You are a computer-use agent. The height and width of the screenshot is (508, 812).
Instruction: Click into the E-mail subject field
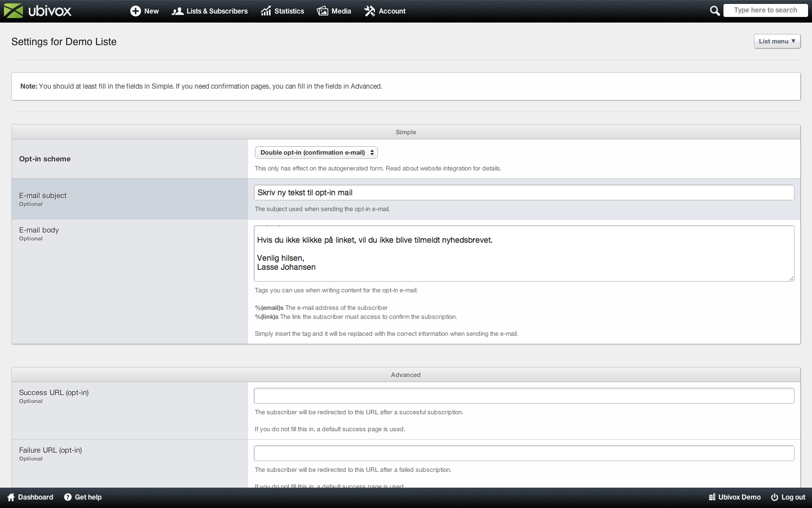coord(524,192)
